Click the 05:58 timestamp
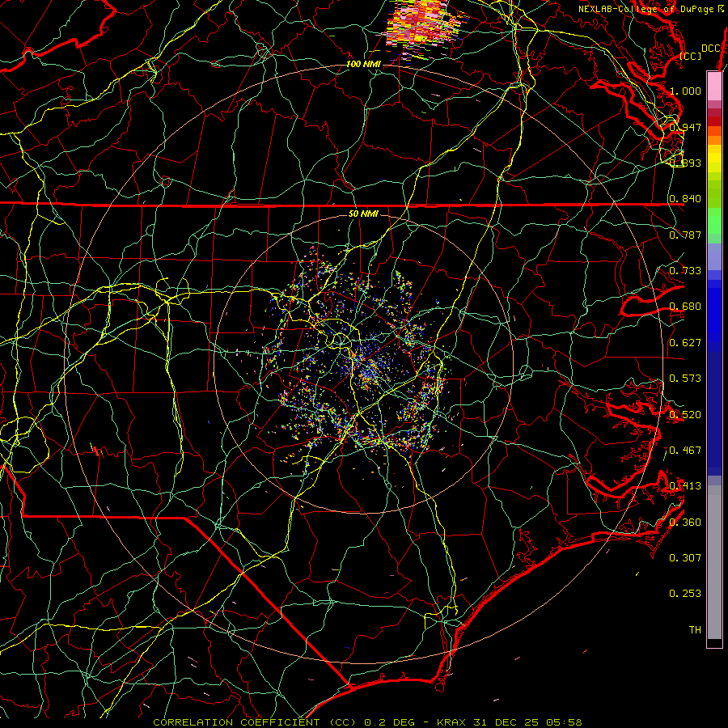Screen dimensions: 728x728 564,722
